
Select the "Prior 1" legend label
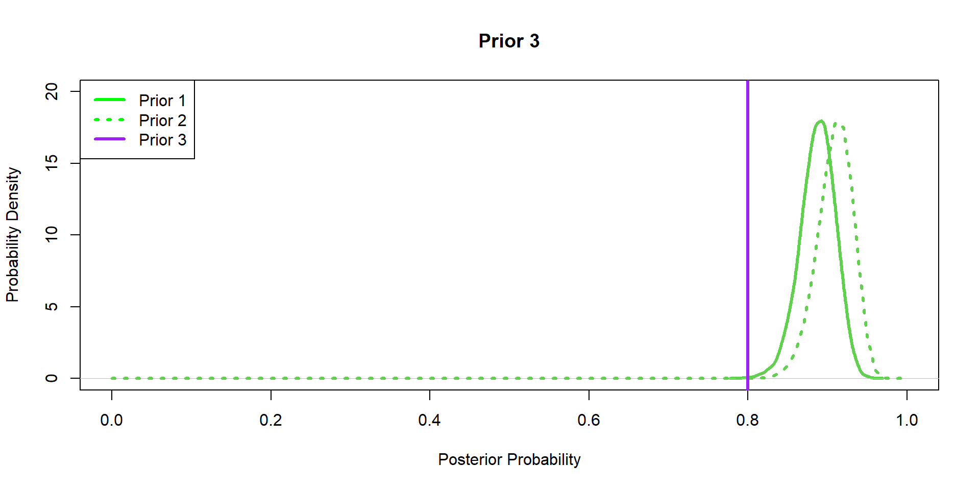coord(162,101)
